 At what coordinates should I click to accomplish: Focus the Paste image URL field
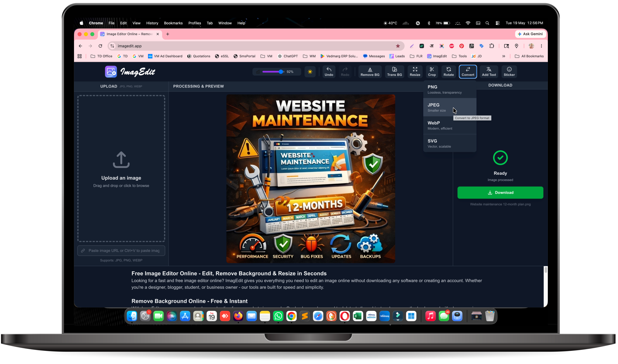pyautogui.click(x=121, y=250)
